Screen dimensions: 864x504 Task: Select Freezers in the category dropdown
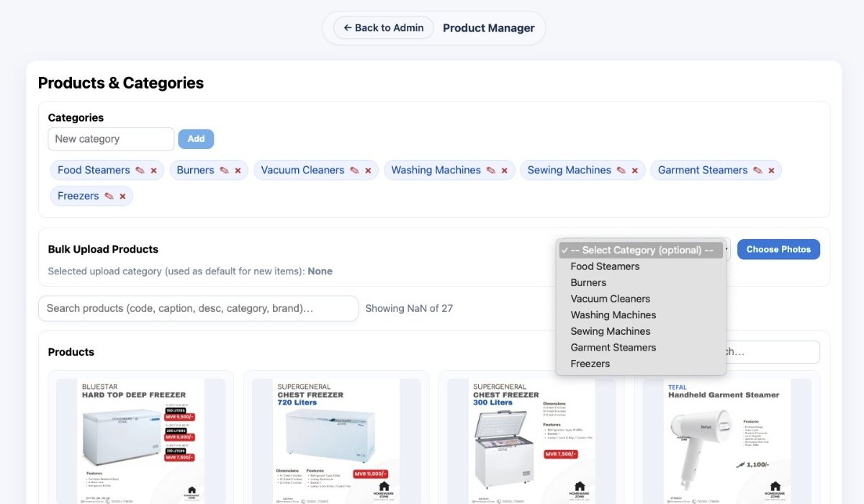(590, 364)
